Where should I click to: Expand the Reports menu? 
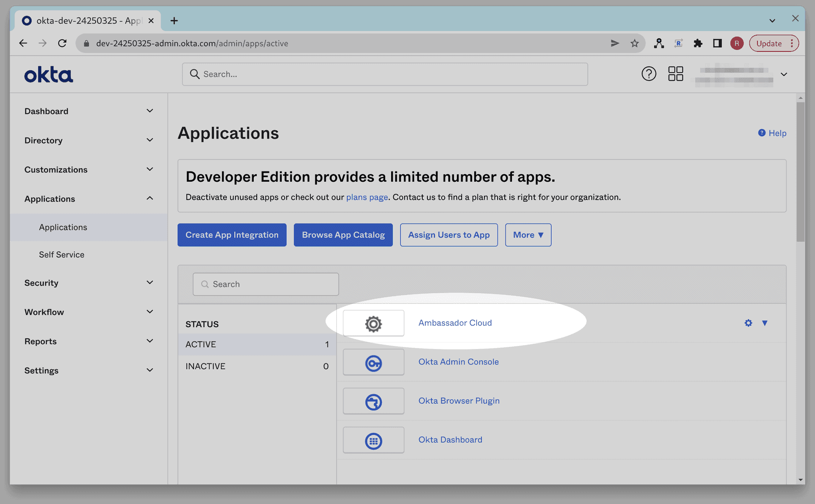tap(88, 341)
